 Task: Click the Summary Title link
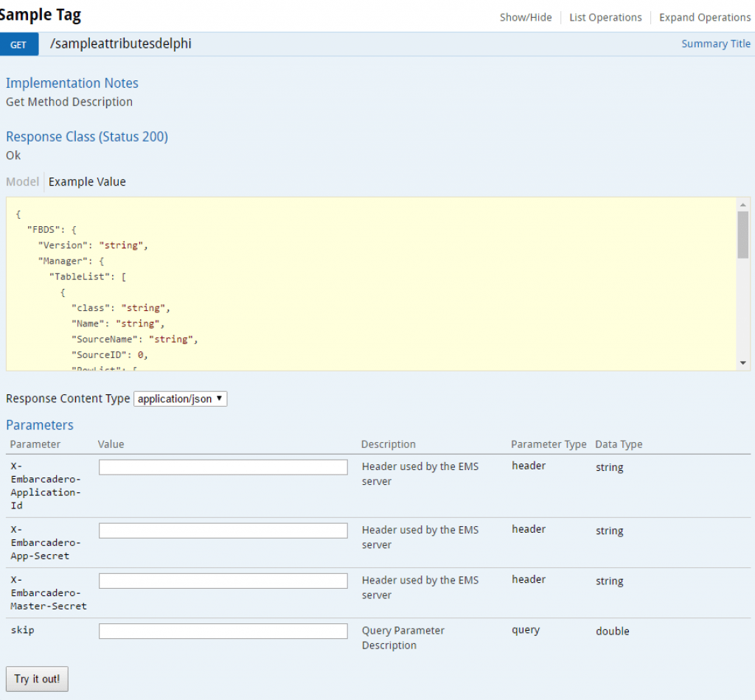click(715, 43)
